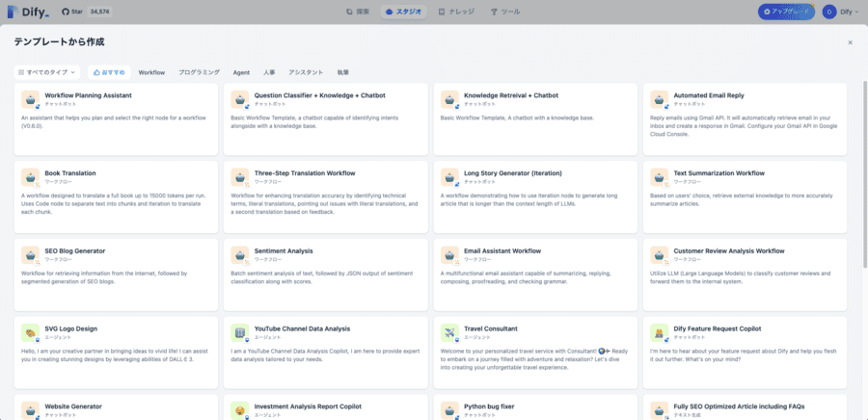The height and width of the screenshot is (420, 868).
Task: Click the テンプレートから作成 dialog heading
Action: point(59,42)
